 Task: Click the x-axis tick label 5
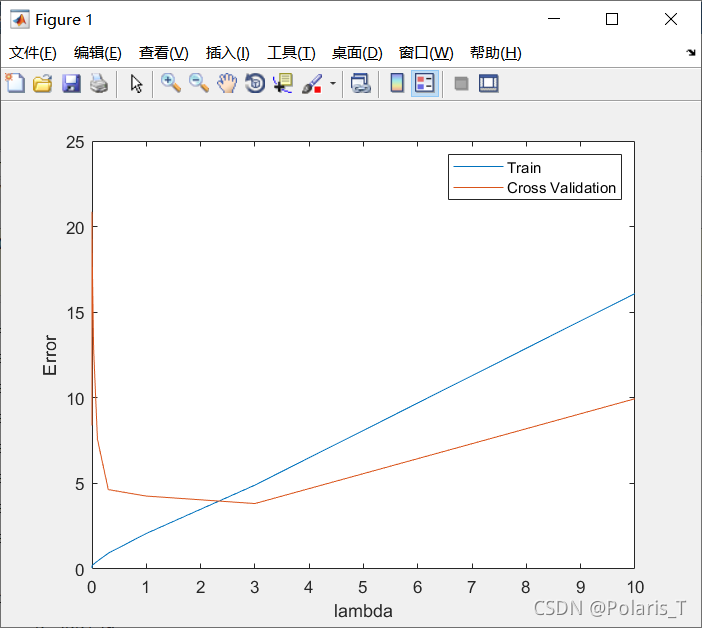click(363, 587)
